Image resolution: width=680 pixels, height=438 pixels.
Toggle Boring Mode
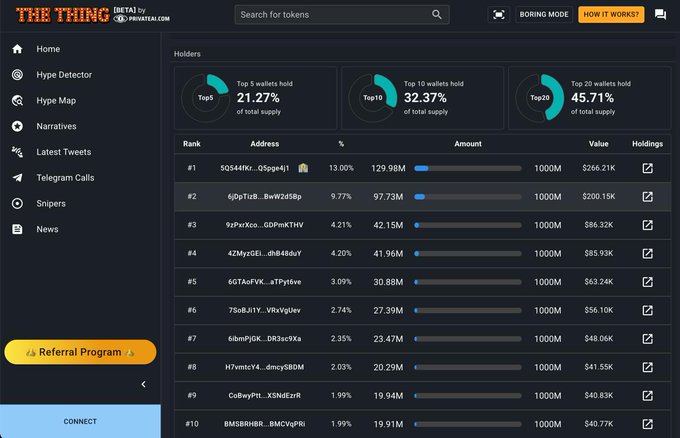coord(543,15)
